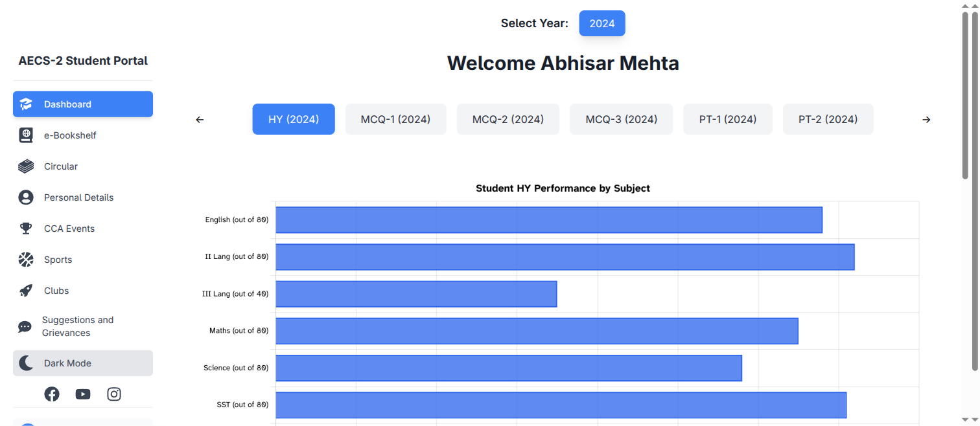Open the Suggestions and Grievances chat icon
Viewport: 980px width, 426px height.
25,327
